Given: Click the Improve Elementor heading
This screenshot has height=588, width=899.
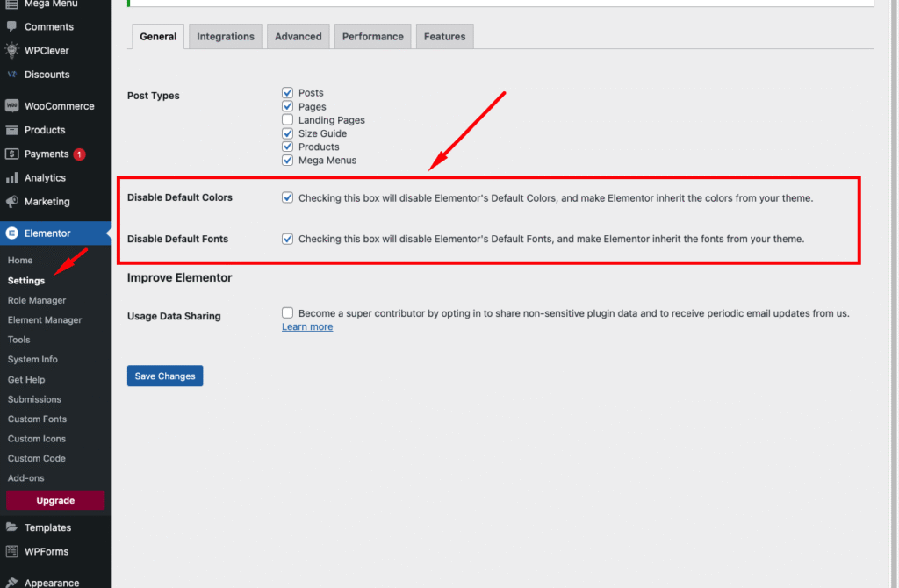Looking at the screenshot, I should pyautogui.click(x=179, y=277).
